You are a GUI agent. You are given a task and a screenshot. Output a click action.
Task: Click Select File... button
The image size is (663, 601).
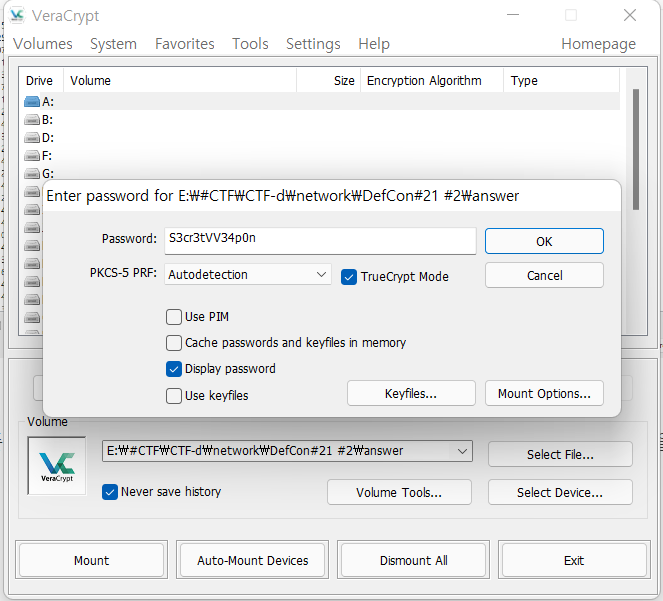(x=560, y=454)
